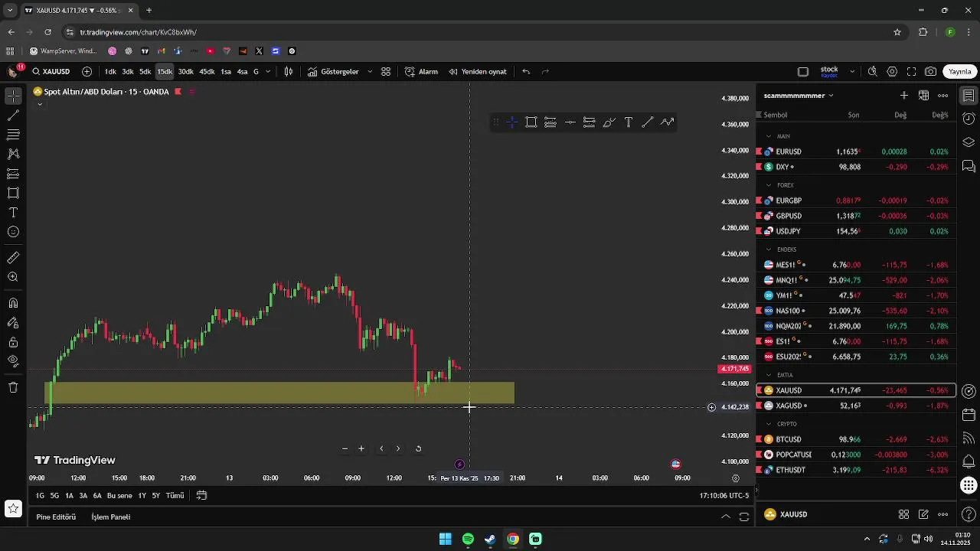Add a symbol to the watchlist
The height and width of the screenshot is (551, 980).
[903, 96]
